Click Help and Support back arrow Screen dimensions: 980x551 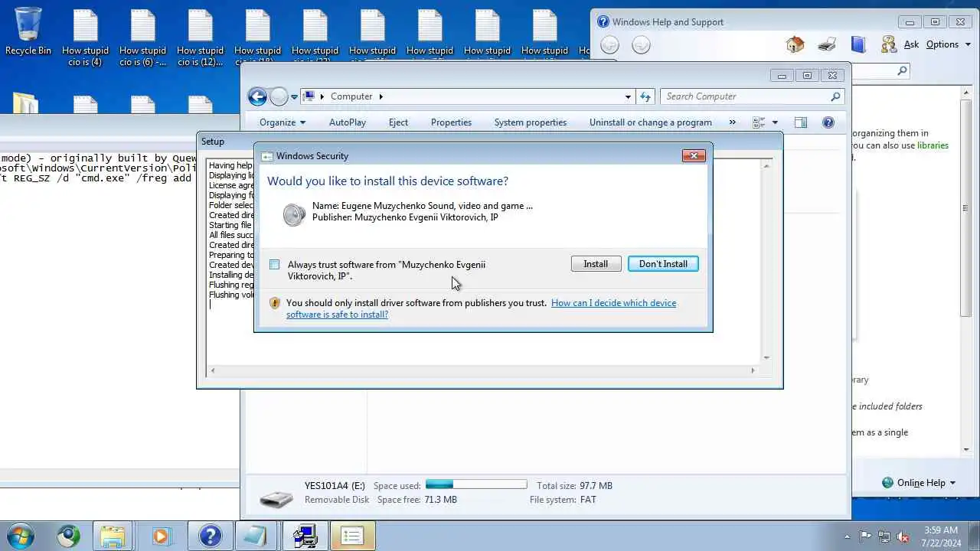click(x=609, y=45)
